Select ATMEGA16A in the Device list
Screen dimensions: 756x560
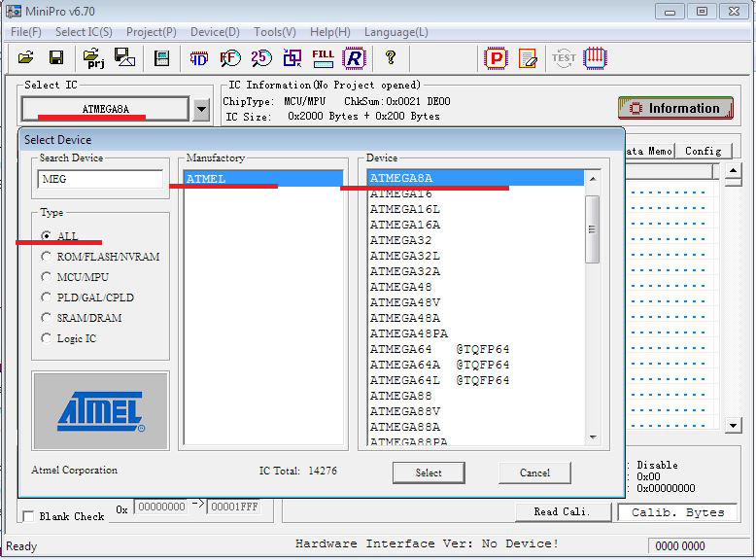[x=404, y=225]
